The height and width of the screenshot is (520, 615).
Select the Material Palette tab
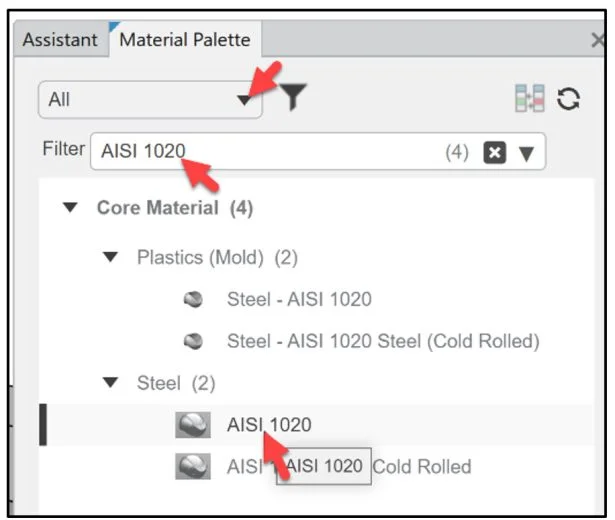(x=185, y=41)
